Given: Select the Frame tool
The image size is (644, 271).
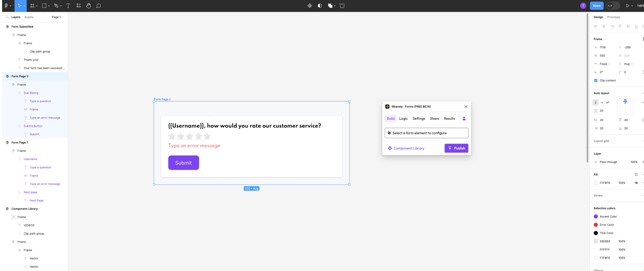Looking at the screenshot, I should coord(32,6).
